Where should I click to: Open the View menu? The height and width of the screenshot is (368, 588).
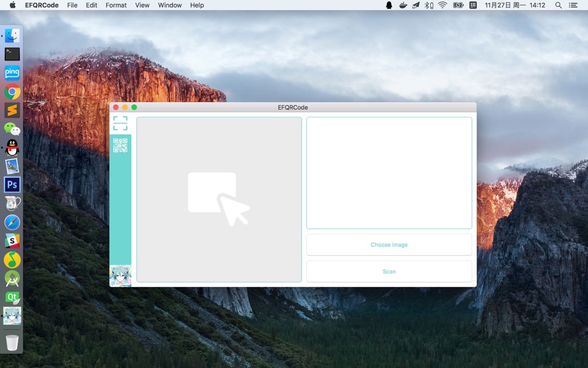[x=142, y=5]
